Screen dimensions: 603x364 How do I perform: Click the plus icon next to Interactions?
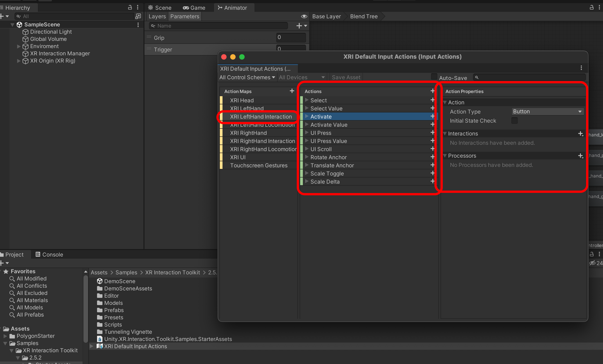pyautogui.click(x=580, y=134)
